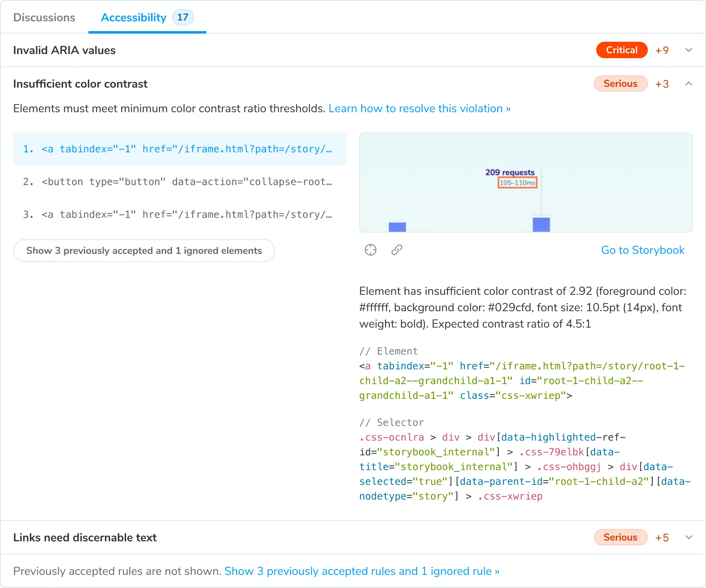The width and height of the screenshot is (706, 588).
Task: Select the first highlighted anchor element snippet
Action: pyautogui.click(x=180, y=149)
